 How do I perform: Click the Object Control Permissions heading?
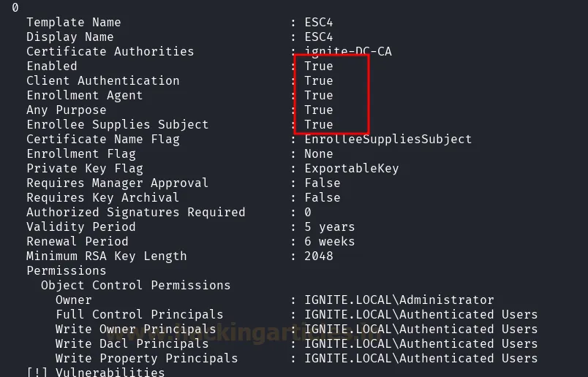135,285
